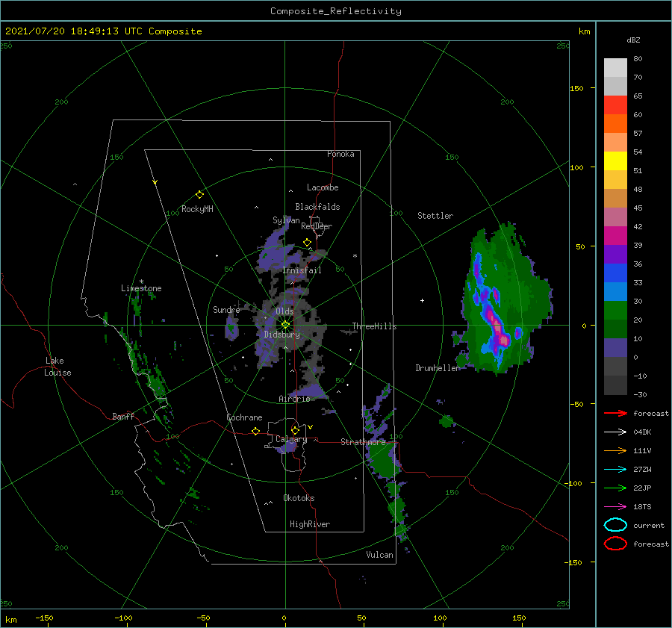
Task: Click the Composite_Reflectivity title
Action: (x=336, y=11)
